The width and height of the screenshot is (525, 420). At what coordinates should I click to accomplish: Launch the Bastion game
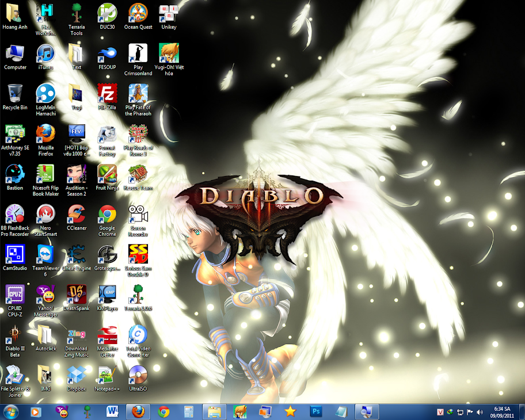15,177
